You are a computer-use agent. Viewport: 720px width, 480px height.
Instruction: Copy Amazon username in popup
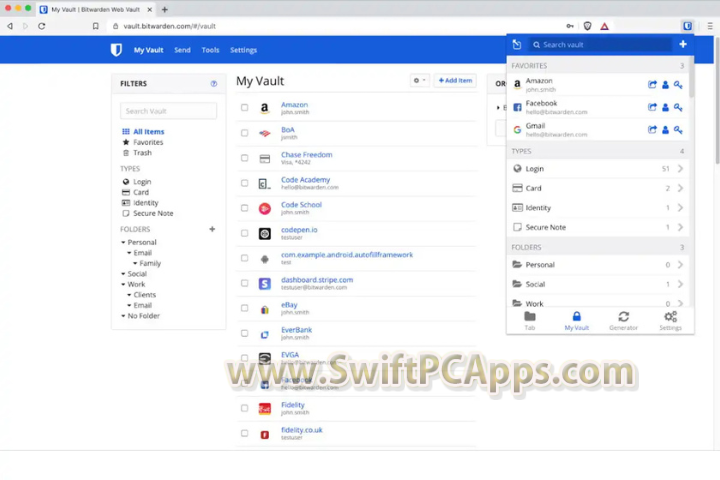point(665,85)
